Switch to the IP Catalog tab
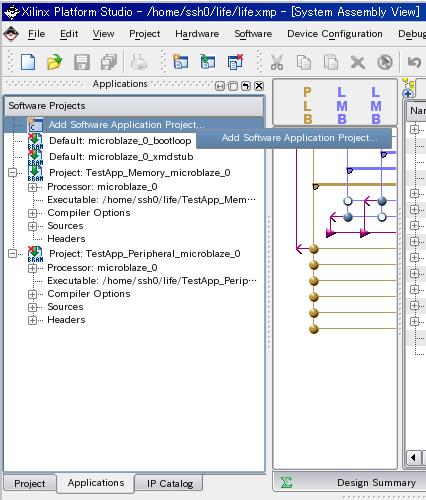The image size is (426, 500). point(170,483)
